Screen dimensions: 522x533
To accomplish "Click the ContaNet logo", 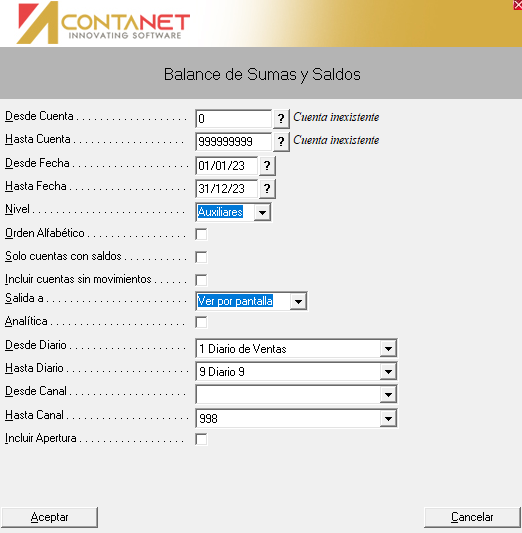I will 103,23.
